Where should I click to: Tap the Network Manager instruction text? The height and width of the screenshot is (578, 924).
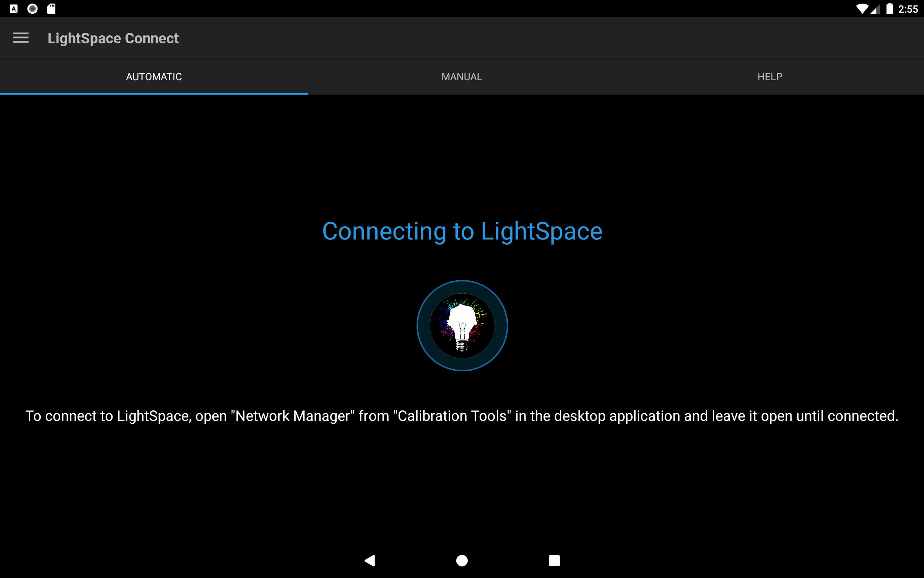tap(462, 416)
